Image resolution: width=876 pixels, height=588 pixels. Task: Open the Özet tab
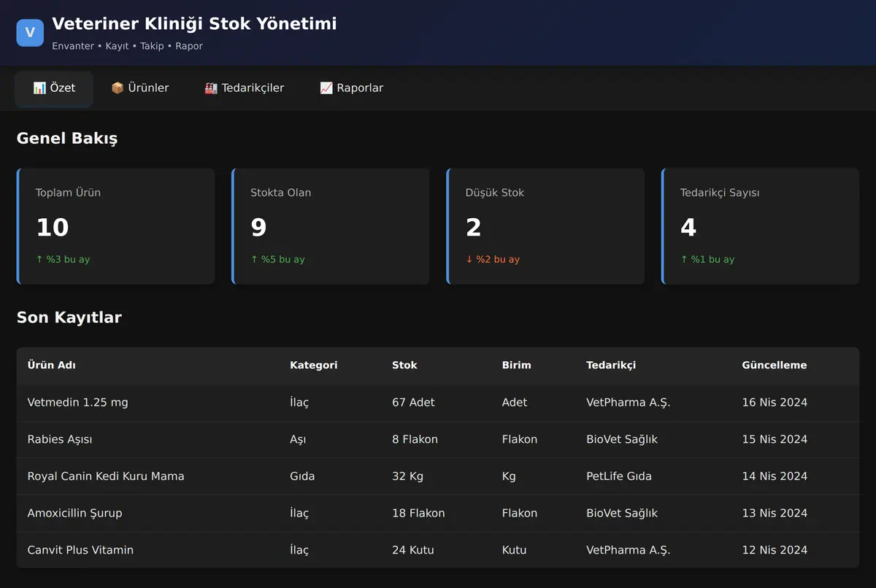pos(54,88)
